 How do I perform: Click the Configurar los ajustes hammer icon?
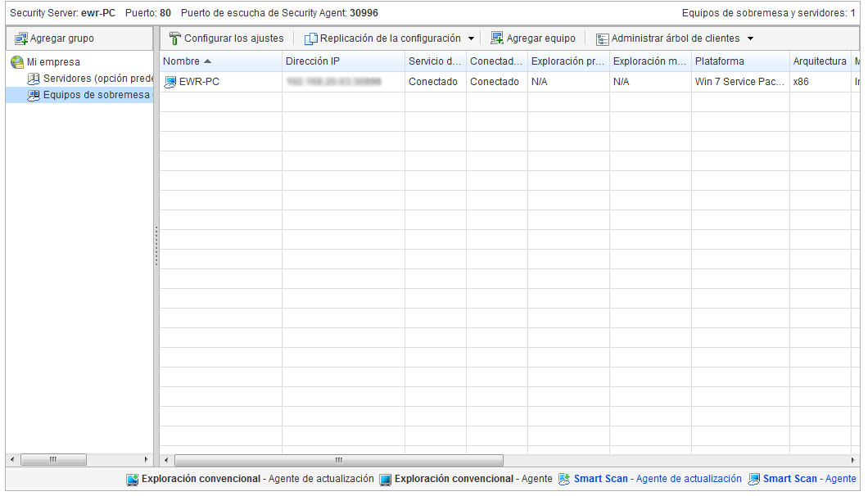pyautogui.click(x=174, y=38)
